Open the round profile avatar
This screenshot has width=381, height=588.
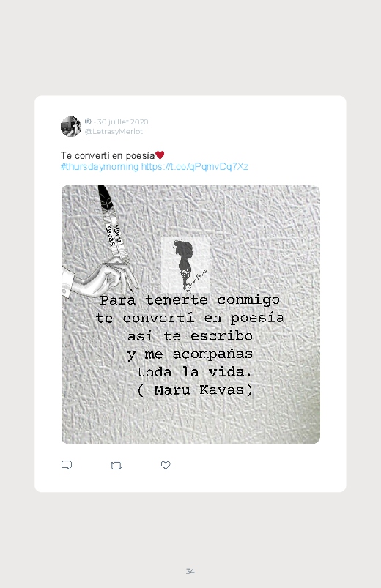pyautogui.click(x=71, y=127)
